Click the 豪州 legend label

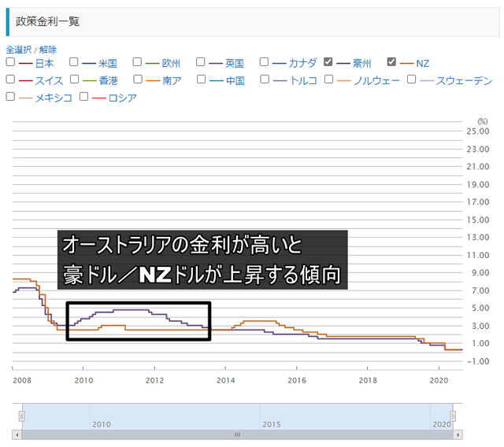(362, 63)
